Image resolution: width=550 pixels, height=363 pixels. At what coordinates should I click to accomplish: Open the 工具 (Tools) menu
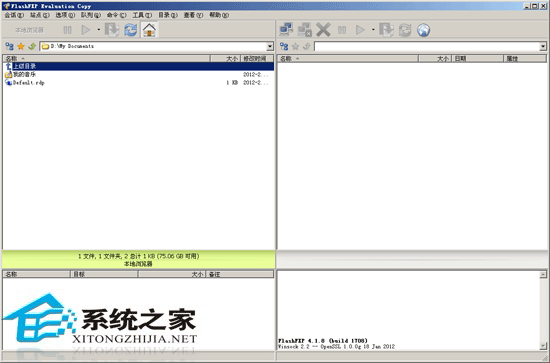[x=142, y=15]
